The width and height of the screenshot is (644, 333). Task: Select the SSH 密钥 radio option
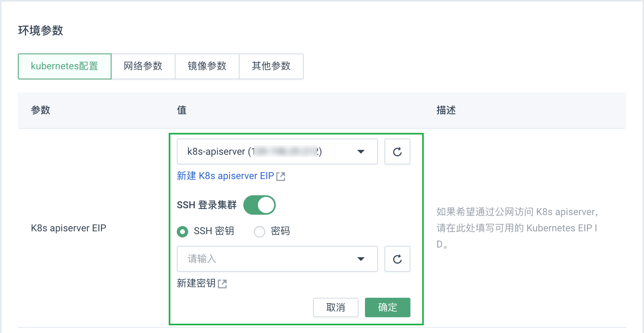(182, 231)
